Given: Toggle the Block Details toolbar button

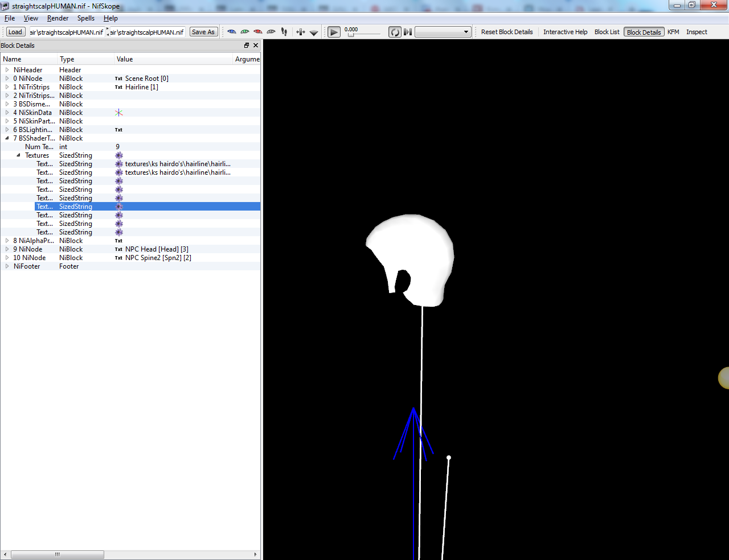Looking at the screenshot, I should point(644,32).
